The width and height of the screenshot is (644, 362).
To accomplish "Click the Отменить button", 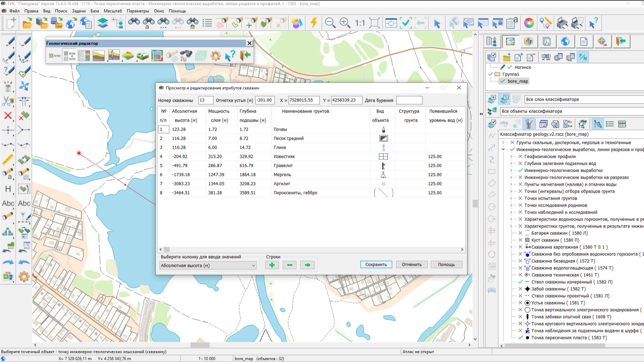I will tap(411, 264).
